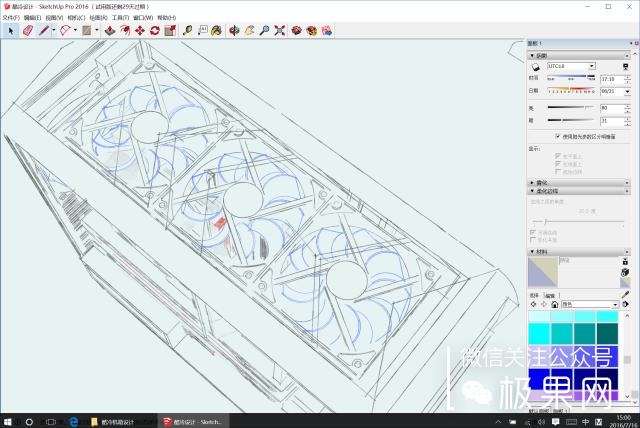
Task: Open the Windows Start menu
Action: pos(9,421)
